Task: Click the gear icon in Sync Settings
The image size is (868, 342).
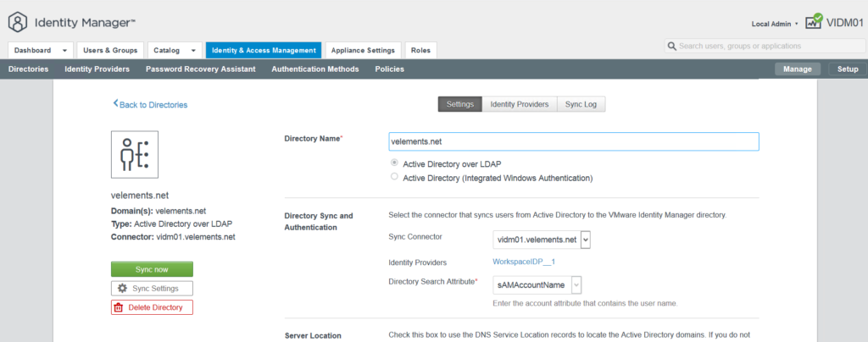Action: tap(122, 288)
